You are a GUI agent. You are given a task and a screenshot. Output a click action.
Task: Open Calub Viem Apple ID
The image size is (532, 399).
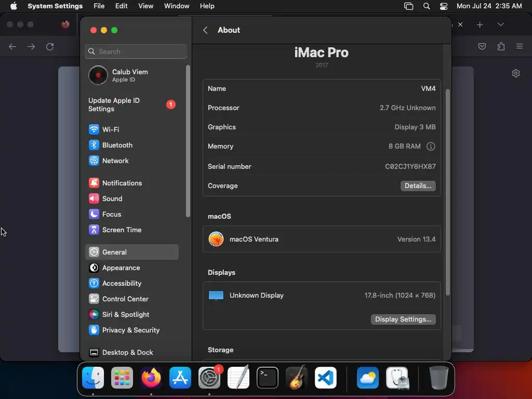point(132,75)
